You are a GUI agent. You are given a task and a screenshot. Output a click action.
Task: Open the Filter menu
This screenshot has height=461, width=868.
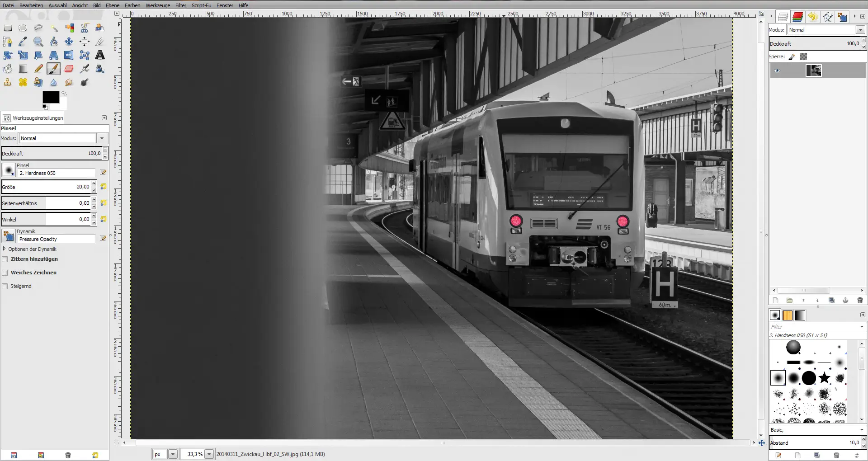coord(180,5)
